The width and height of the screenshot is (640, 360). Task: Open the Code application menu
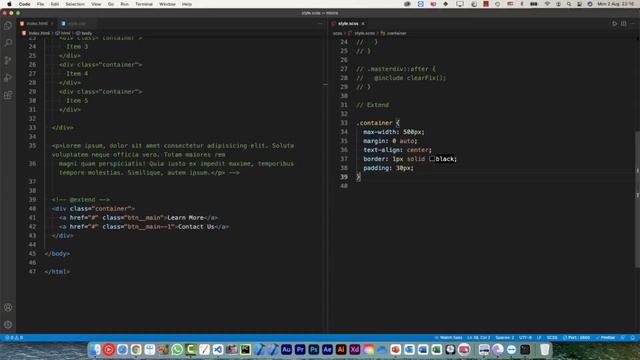point(24,4)
